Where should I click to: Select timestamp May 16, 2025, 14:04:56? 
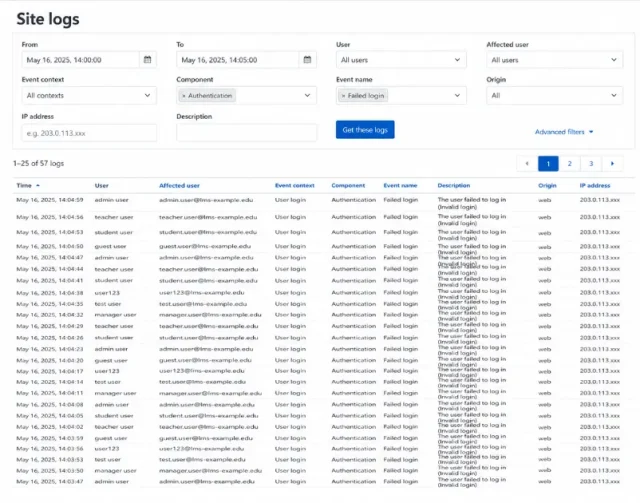click(49, 217)
